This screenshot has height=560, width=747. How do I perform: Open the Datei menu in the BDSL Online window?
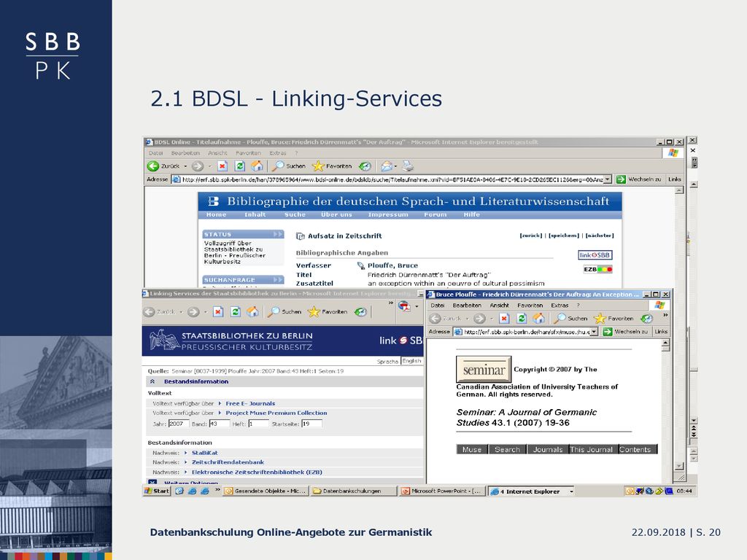156,153
